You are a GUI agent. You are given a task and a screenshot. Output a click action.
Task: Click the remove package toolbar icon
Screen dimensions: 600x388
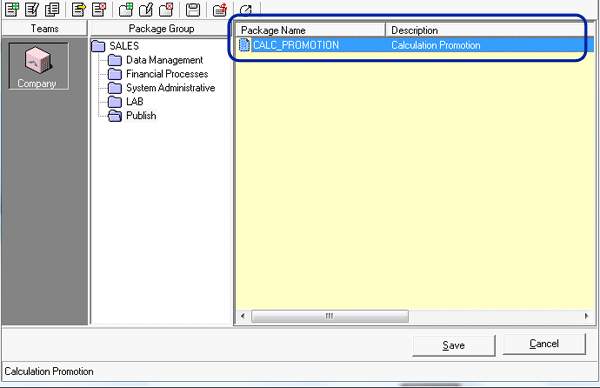pos(99,10)
